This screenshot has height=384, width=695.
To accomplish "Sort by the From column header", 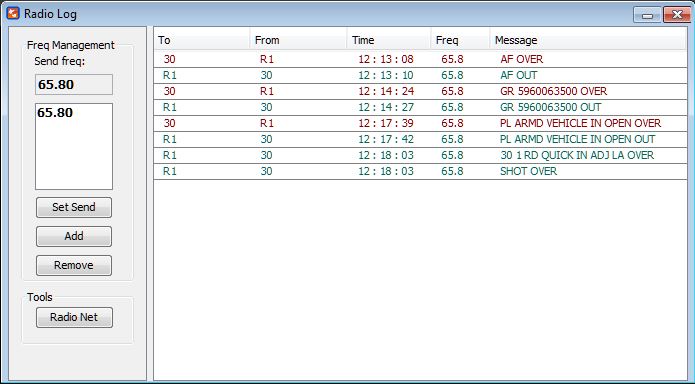I will coord(298,40).
